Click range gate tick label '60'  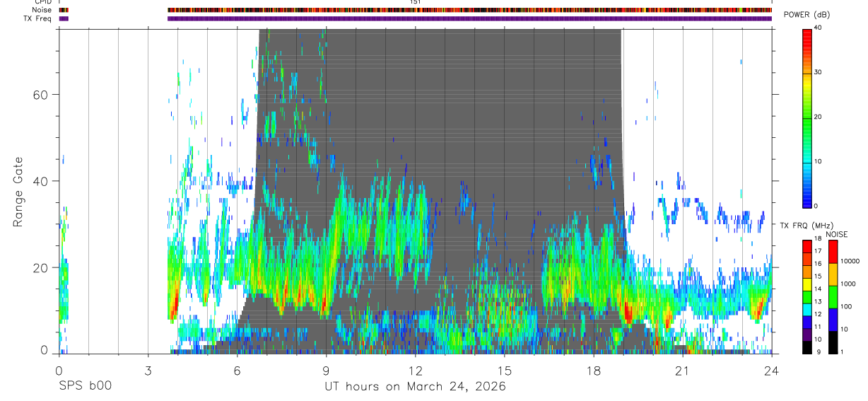coord(40,95)
